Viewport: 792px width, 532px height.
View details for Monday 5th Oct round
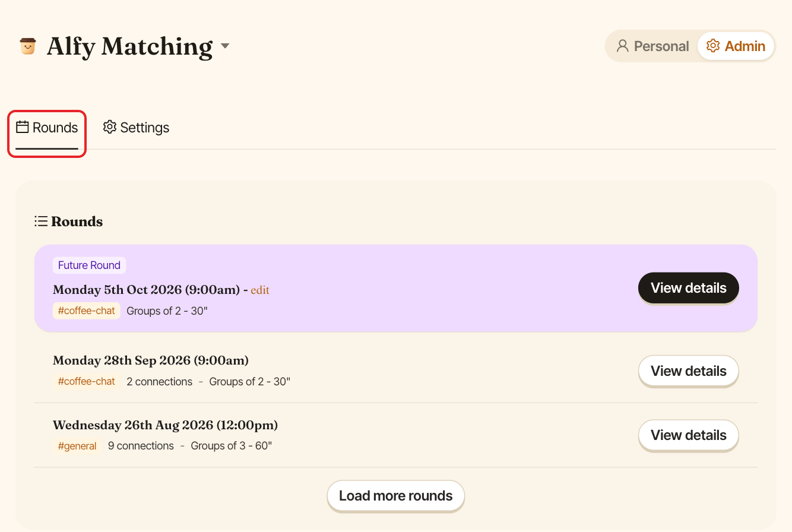tap(689, 288)
